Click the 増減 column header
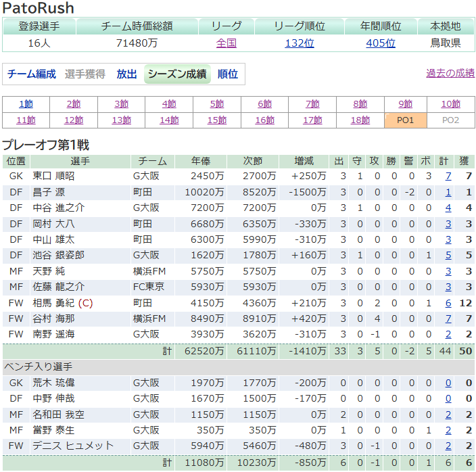 [304, 161]
